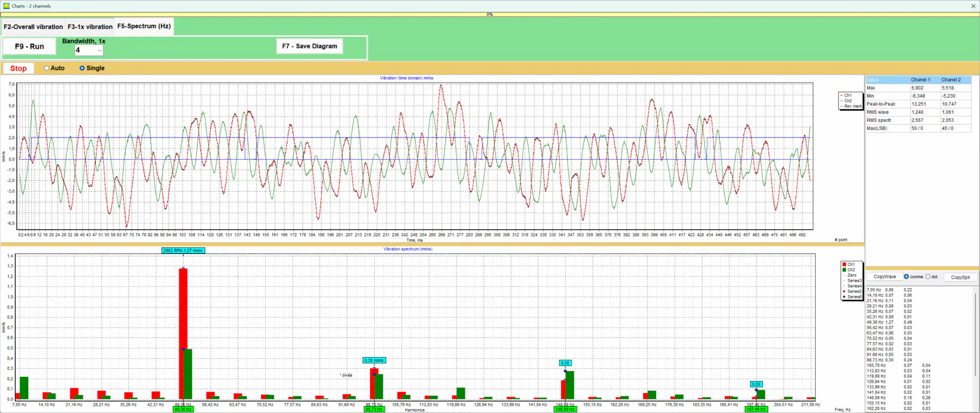The image size is (980, 413).
Task: Click the red Stop button
Action: point(18,68)
